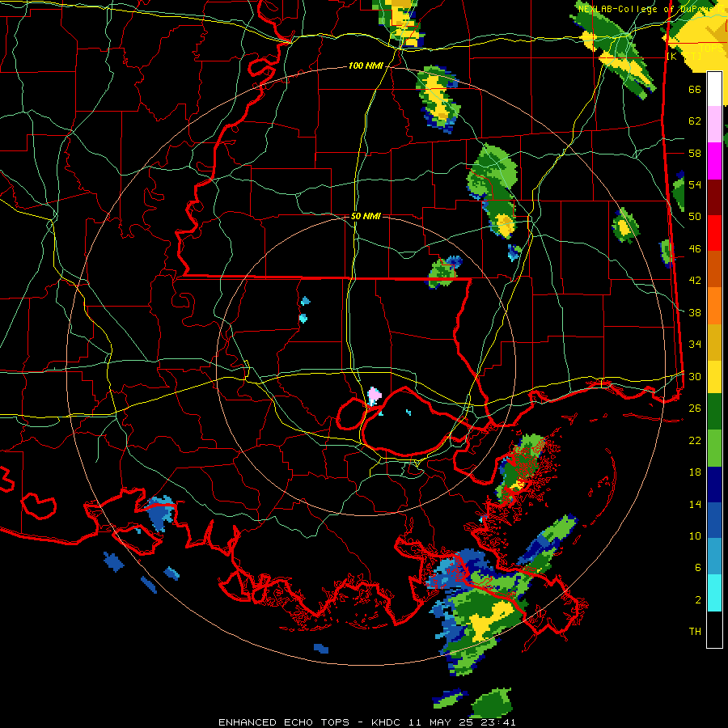
Task: Click the '14' legend value
Action: coord(695,504)
